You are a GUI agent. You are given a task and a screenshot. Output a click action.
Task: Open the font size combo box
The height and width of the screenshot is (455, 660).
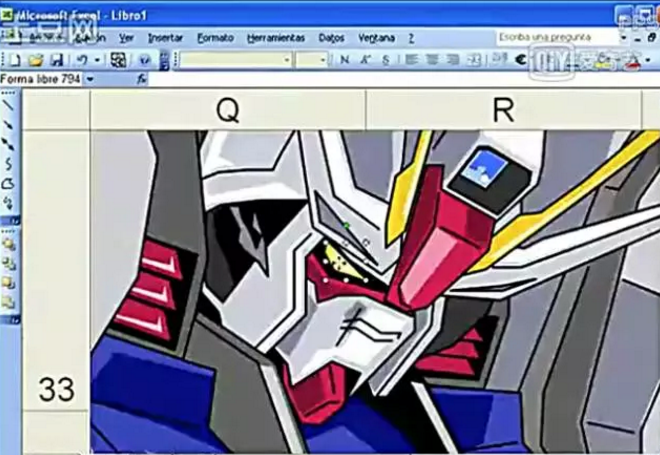click(x=311, y=60)
